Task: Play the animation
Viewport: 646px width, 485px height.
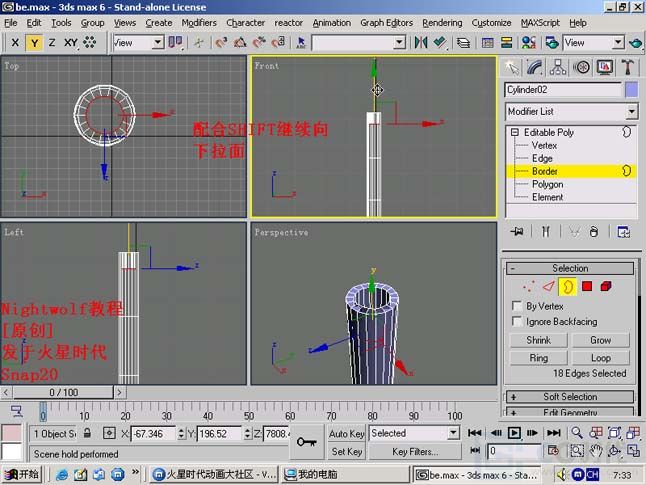Action: point(514,433)
